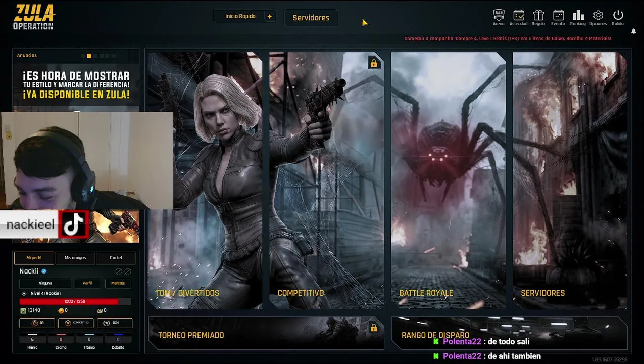Click the Inicio Rápido button
644x364 pixels.
240,16
